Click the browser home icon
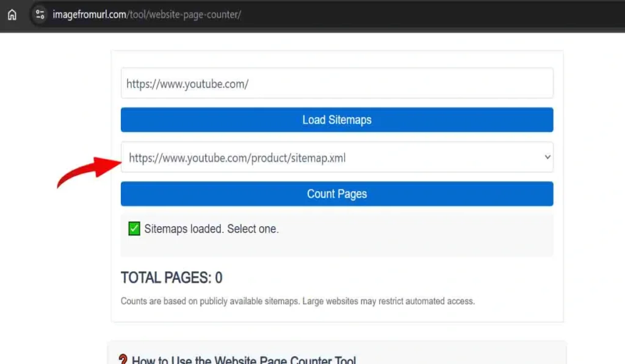The height and width of the screenshot is (364, 625). click(x=12, y=15)
